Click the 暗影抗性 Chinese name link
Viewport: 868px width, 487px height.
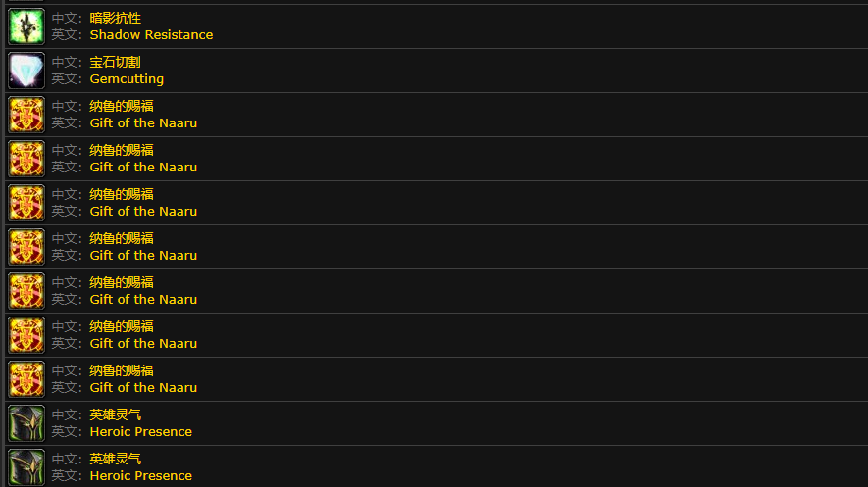click(115, 19)
